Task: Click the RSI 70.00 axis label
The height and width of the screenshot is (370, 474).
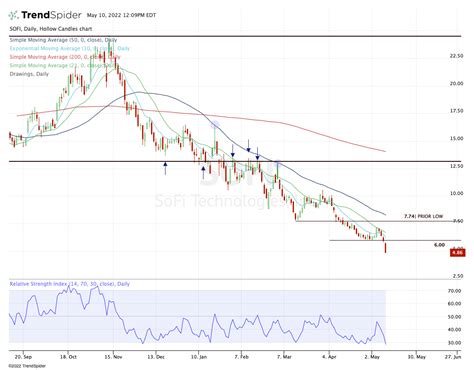Action: (x=454, y=291)
